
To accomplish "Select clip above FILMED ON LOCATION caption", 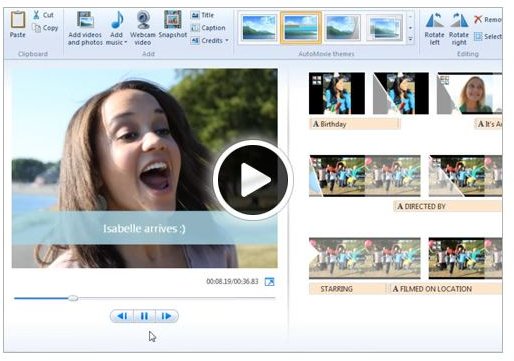I will click(x=465, y=258).
